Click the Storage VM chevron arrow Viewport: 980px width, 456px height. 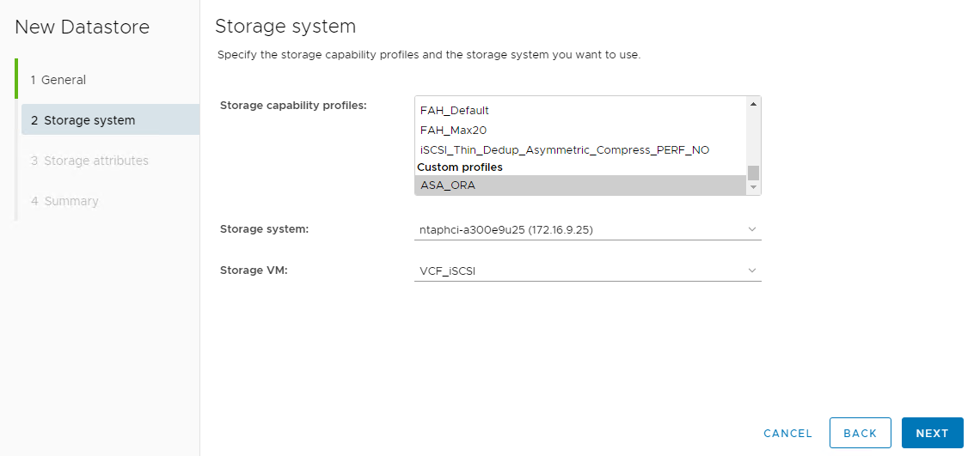(x=752, y=271)
